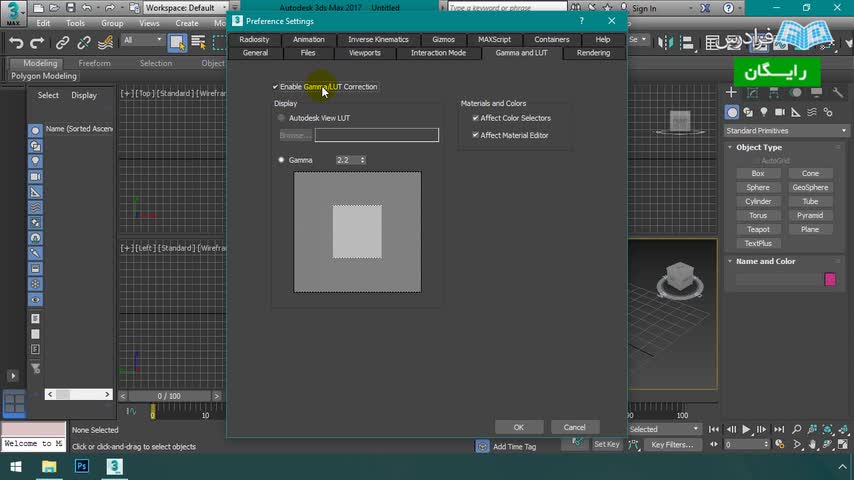Select Lights category in Create panel
The width and height of the screenshot is (854, 480).
point(764,112)
